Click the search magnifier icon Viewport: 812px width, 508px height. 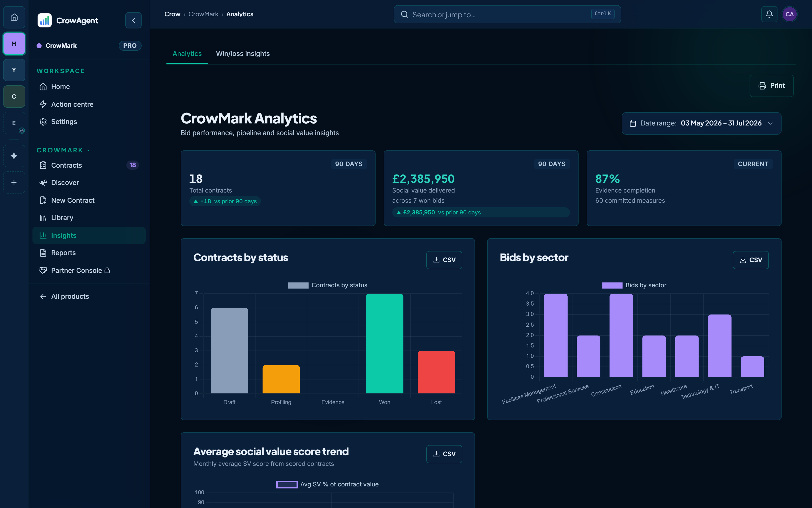(404, 14)
